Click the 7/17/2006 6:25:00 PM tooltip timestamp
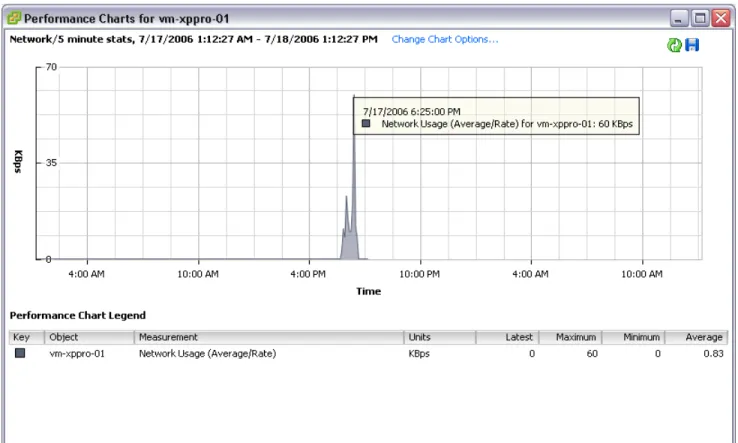The height and width of the screenshot is (443, 738). click(411, 112)
